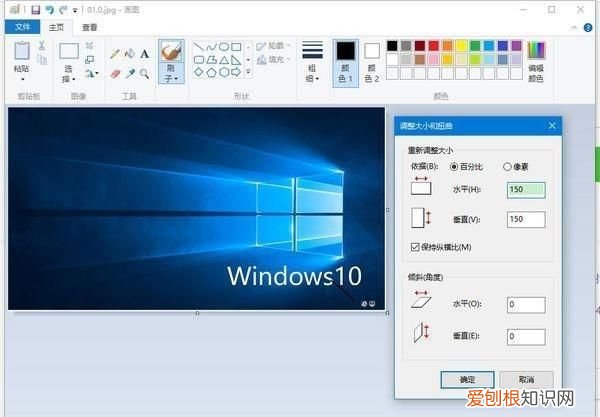
Task: Open the Quick Access Toolbar customize arrow
Action: click(75, 10)
